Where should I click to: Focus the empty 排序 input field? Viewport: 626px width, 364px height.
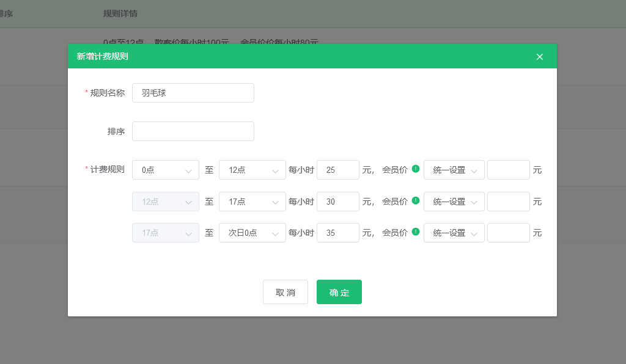[193, 131]
